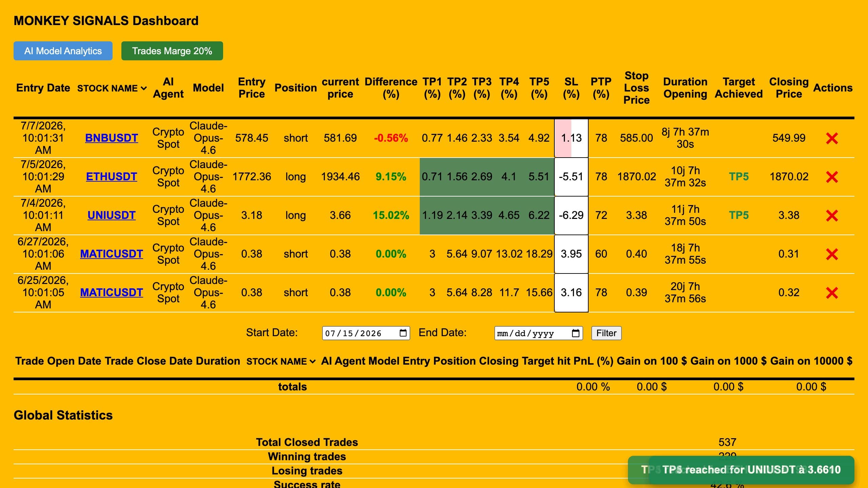Click the Global Statistics heading

click(x=63, y=415)
